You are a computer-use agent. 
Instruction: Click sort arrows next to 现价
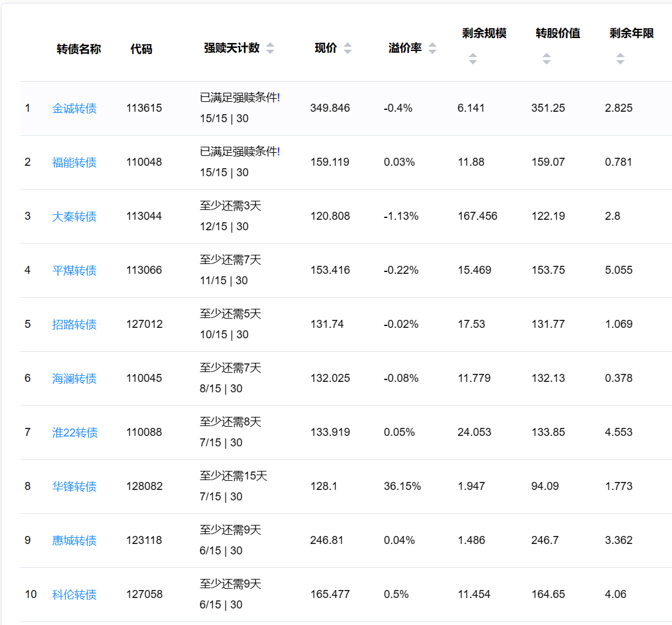point(348,49)
